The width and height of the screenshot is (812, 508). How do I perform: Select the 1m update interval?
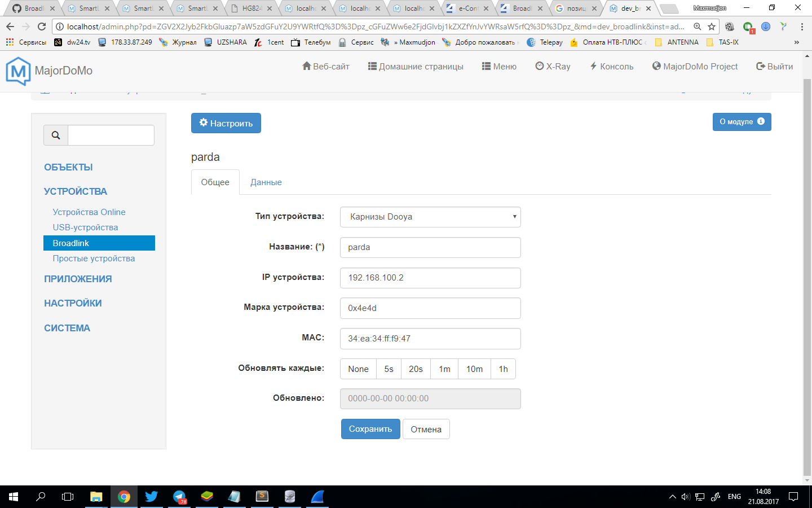[x=445, y=369]
